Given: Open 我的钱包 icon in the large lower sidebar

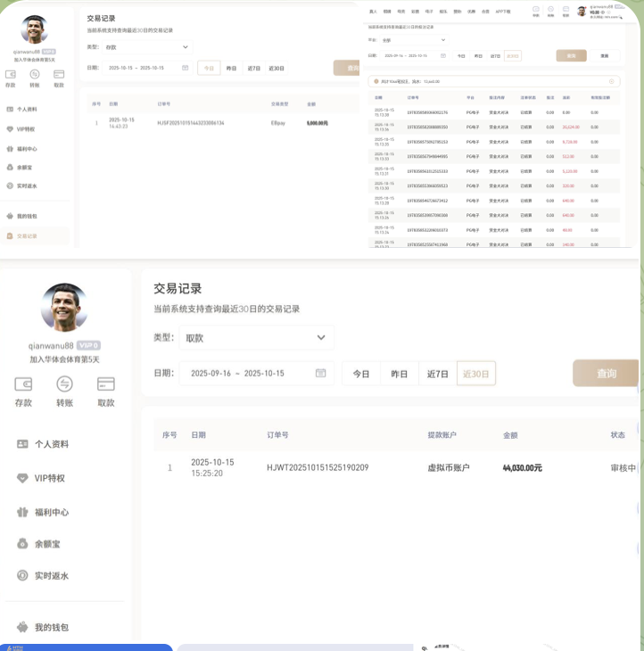Looking at the screenshot, I should tap(22, 627).
